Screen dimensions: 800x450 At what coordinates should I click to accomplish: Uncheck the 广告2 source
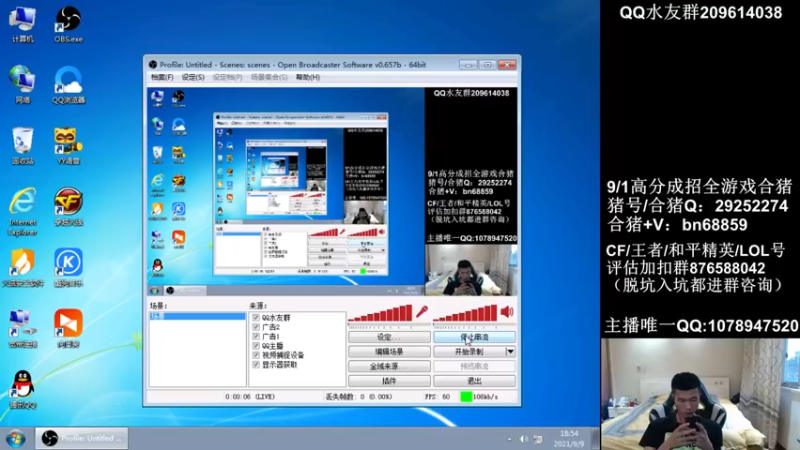(256, 327)
